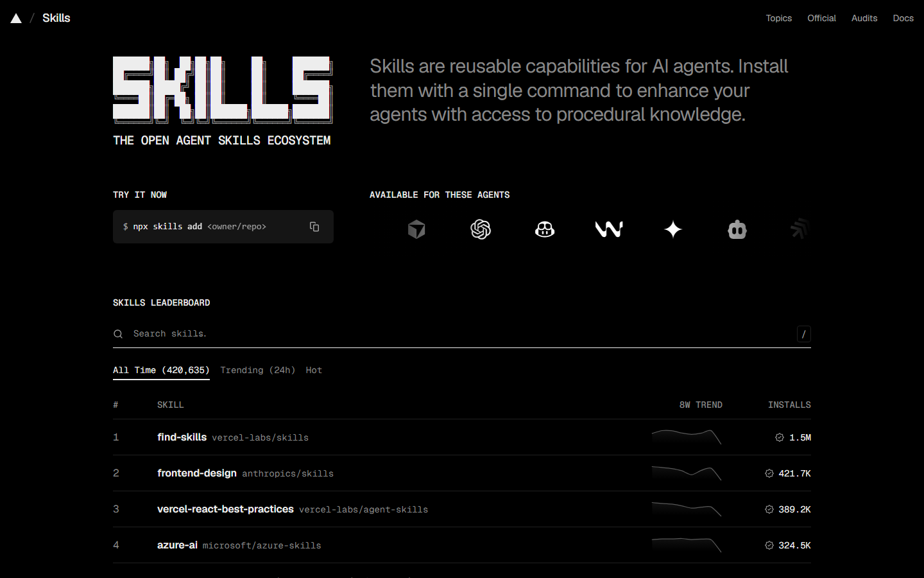
Task: Switch to the Hot tab
Action: click(x=314, y=370)
